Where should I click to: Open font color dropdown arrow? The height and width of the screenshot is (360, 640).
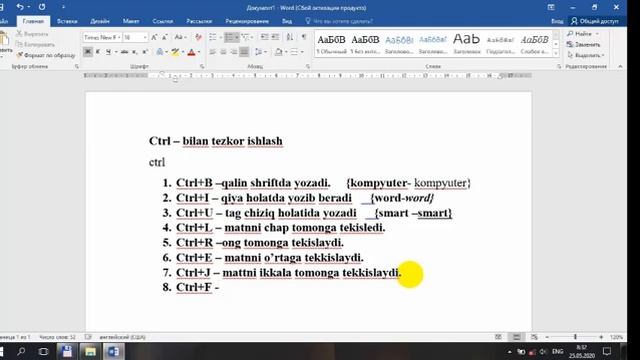199,52
